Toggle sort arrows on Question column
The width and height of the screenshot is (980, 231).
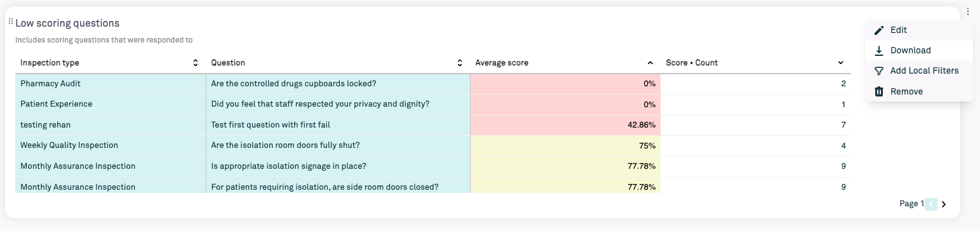tap(459, 63)
